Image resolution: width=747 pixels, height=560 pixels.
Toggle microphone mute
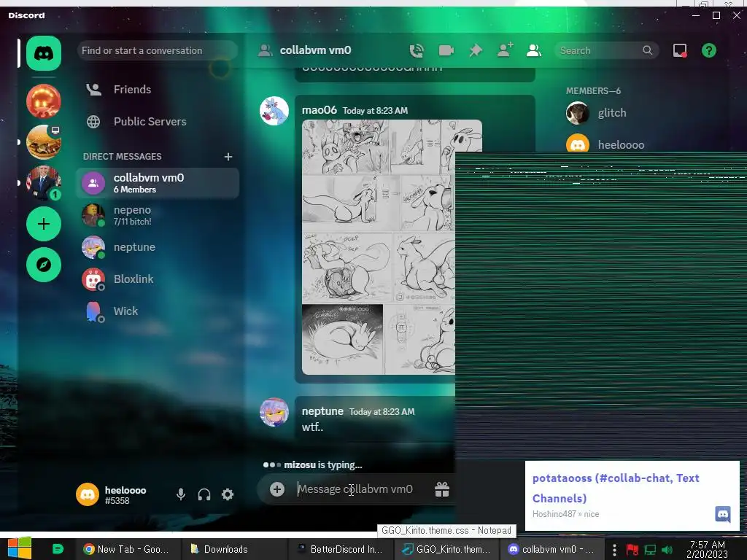181,494
